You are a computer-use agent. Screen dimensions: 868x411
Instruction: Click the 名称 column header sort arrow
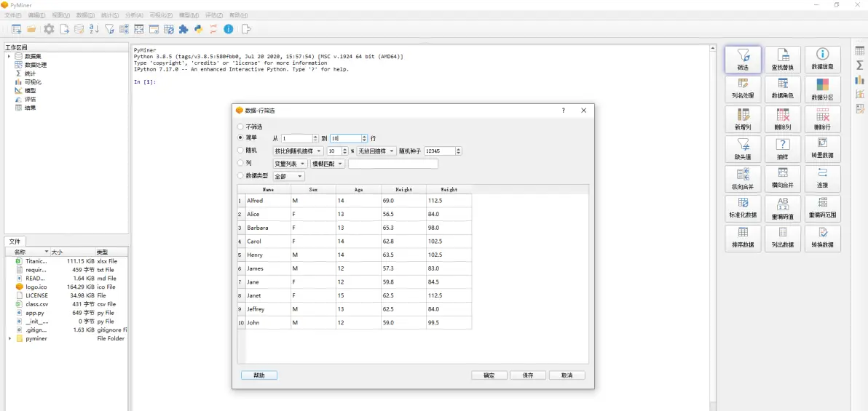(x=47, y=252)
